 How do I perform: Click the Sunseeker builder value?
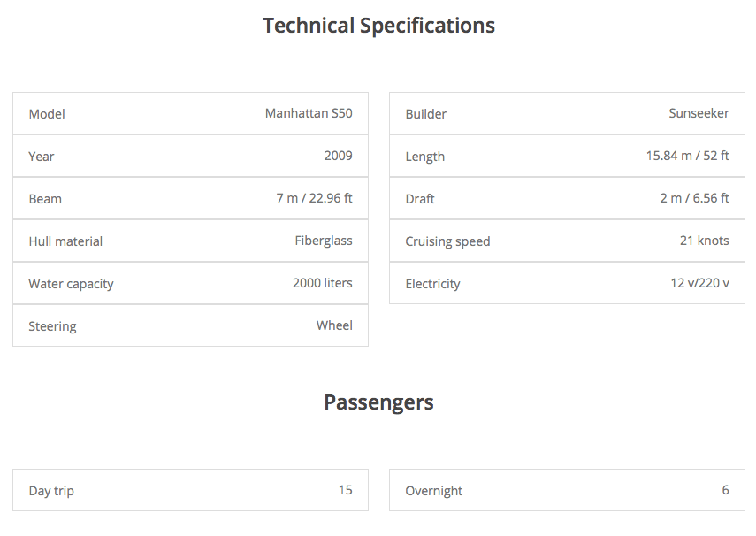(x=699, y=113)
